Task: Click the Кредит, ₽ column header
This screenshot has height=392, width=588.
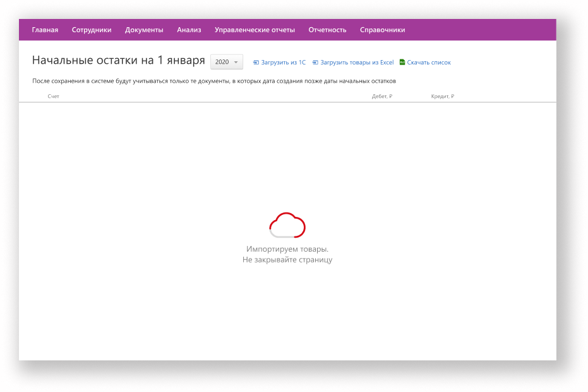Action: click(x=443, y=96)
